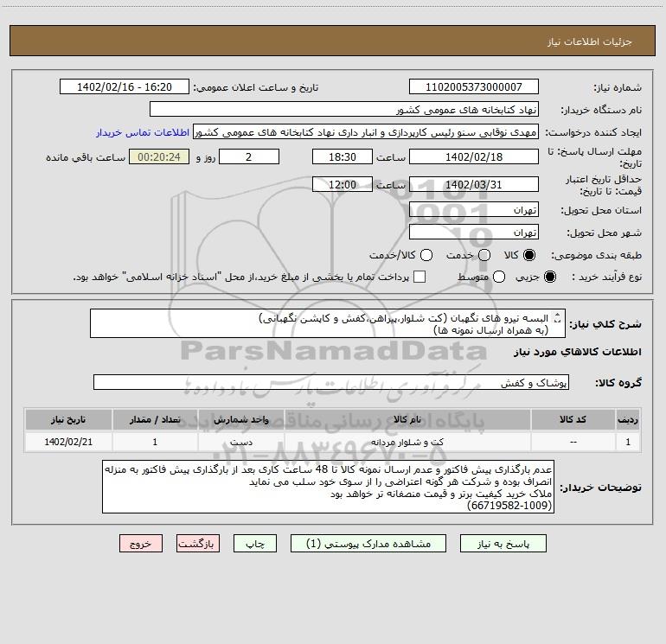
Task: Click the نام کالا column header
Action: tap(407, 419)
